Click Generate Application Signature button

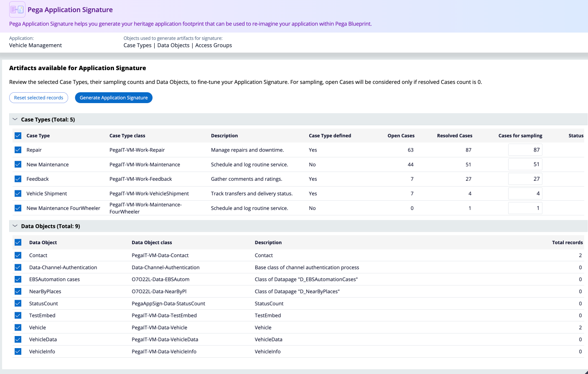coord(114,98)
